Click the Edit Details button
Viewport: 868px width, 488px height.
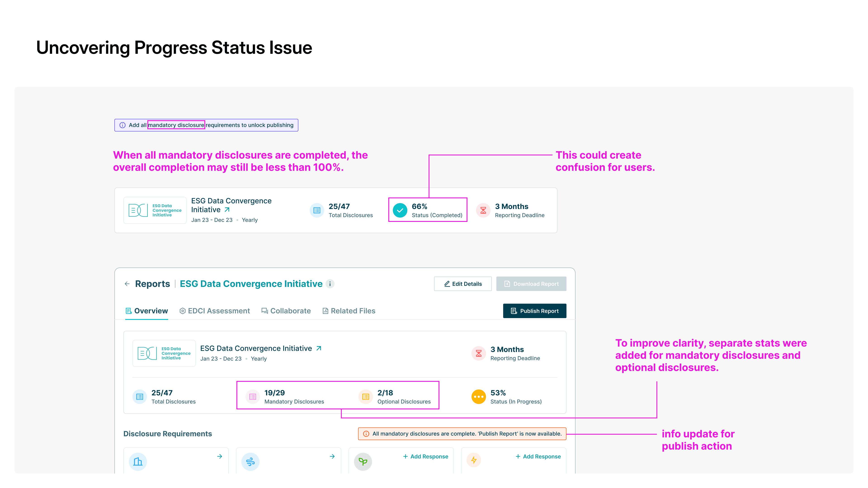463,284
